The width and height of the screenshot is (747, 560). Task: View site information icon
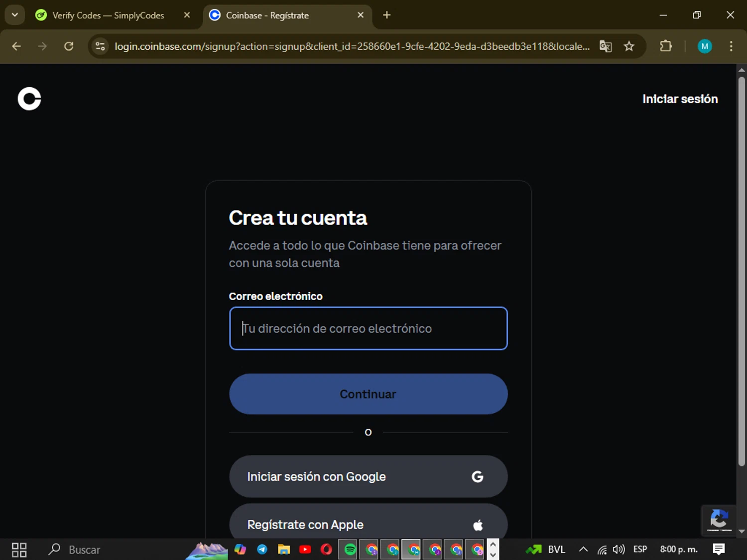[x=100, y=46]
